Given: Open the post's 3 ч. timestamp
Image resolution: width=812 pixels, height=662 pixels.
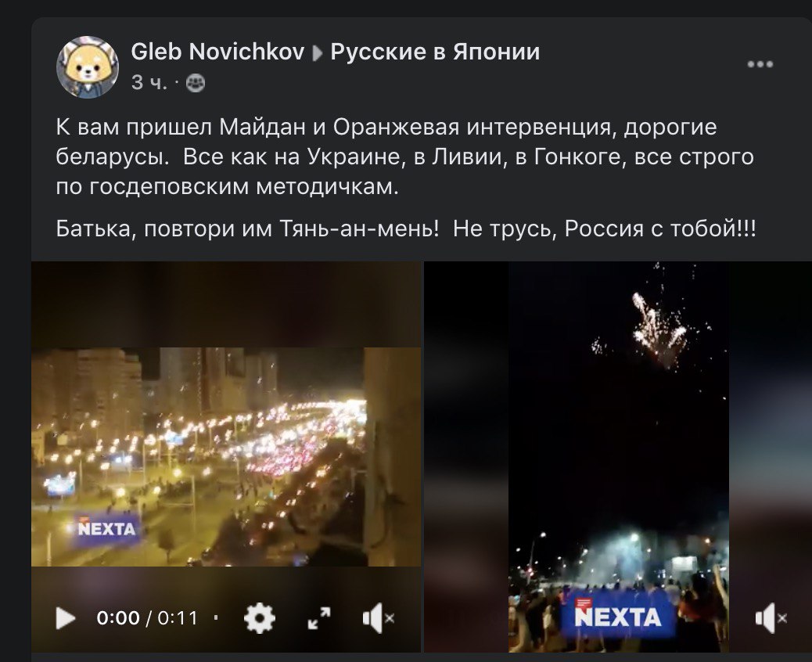Looking at the screenshot, I should pos(149,82).
